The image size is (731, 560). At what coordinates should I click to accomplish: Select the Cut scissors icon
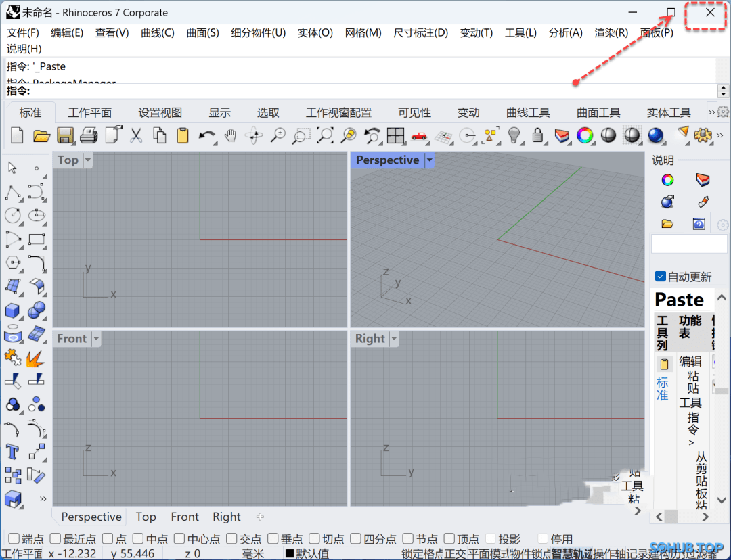click(x=136, y=135)
